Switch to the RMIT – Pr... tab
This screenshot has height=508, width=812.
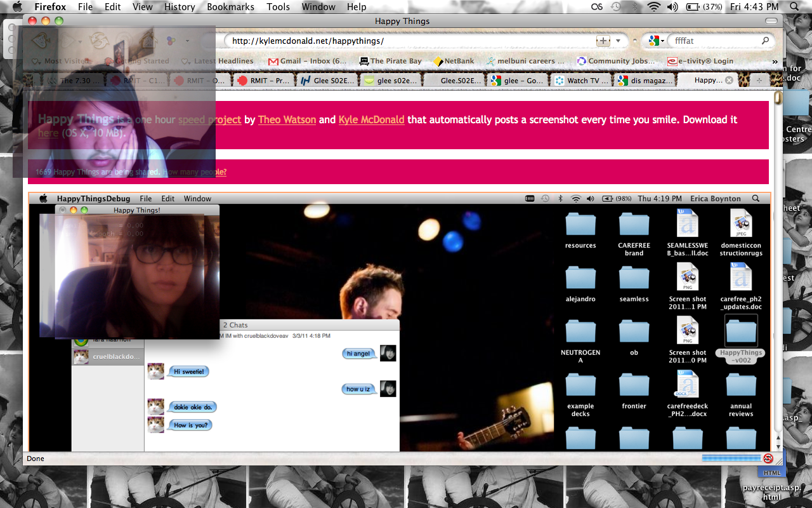pos(263,81)
